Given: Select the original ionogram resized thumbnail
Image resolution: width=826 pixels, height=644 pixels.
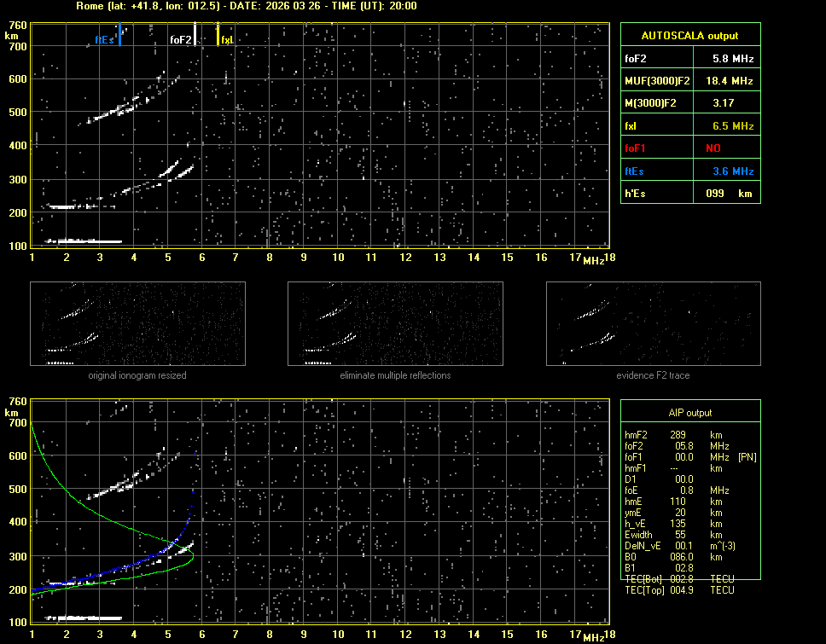Looking at the screenshot, I should point(137,325).
